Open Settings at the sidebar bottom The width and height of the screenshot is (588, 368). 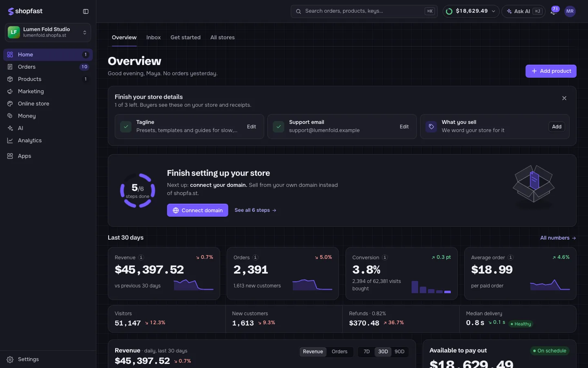pyautogui.click(x=48, y=359)
